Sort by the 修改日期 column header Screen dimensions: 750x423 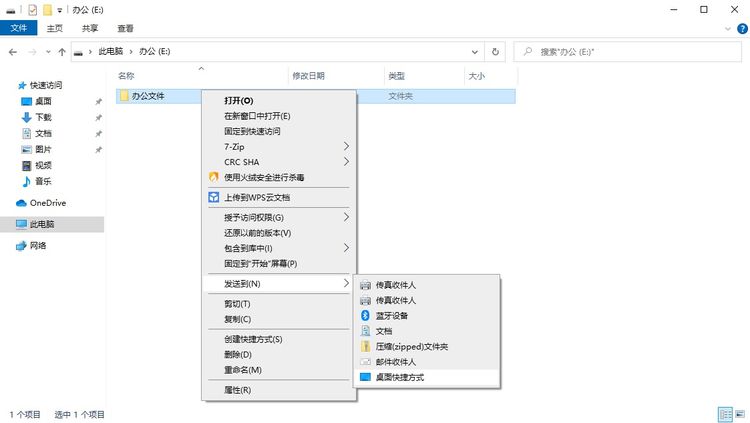tap(308, 76)
